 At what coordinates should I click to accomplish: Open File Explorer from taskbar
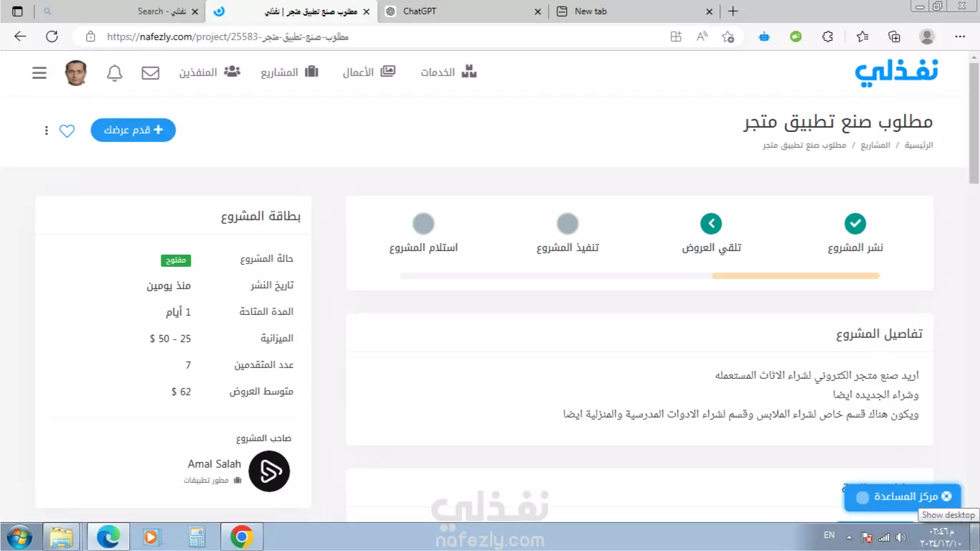(x=61, y=537)
